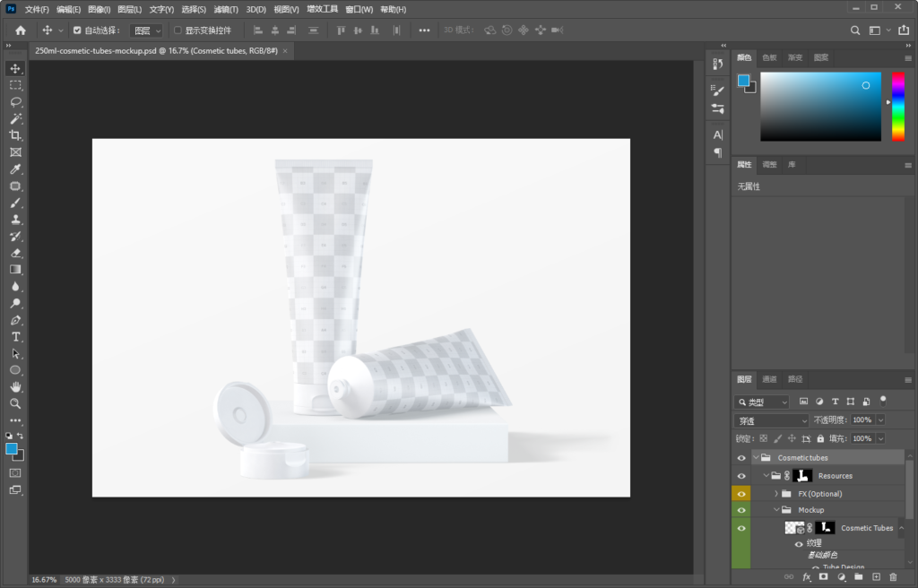Collapse the Resources group
918x588 pixels.
click(766, 476)
